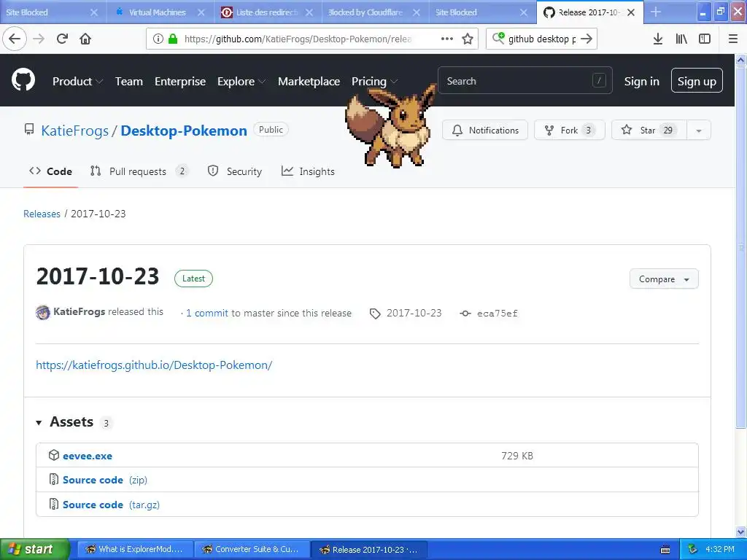Star the Desktop-Pokemon repository
This screenshot has height=560, width=747.
coord(649,130)
